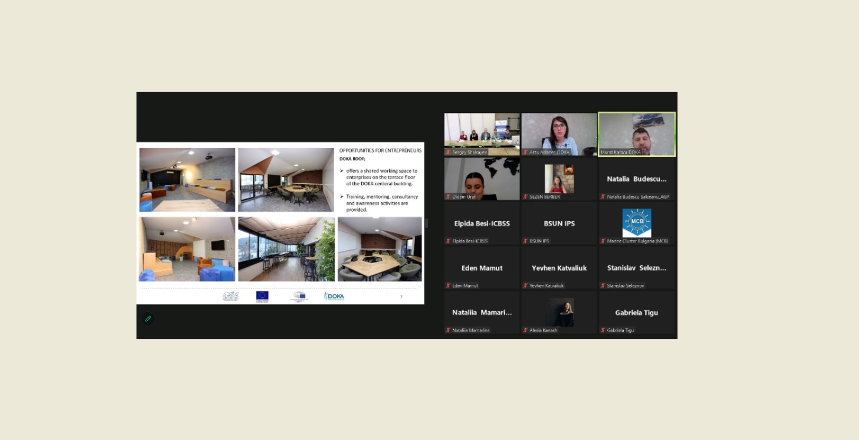This screenshot has width=859, height=440.
Task: Click slide photo of room with blue beanbags
Action: tap(187, 249)
